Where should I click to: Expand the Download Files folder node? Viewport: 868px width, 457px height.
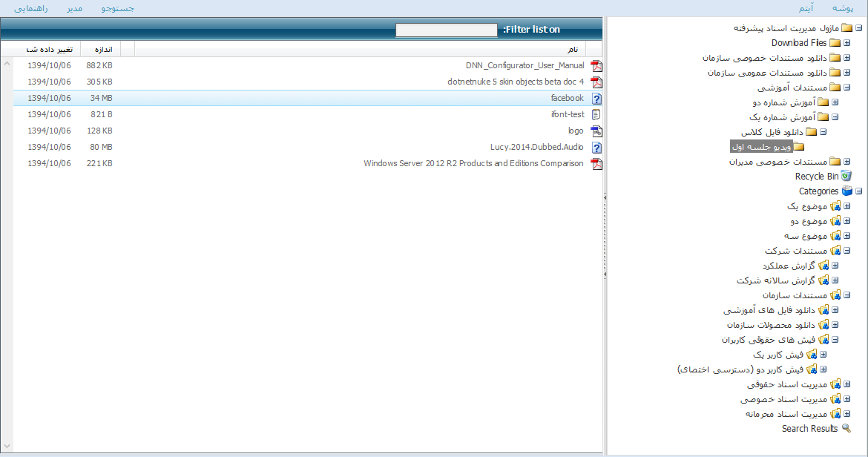[846, 43]
